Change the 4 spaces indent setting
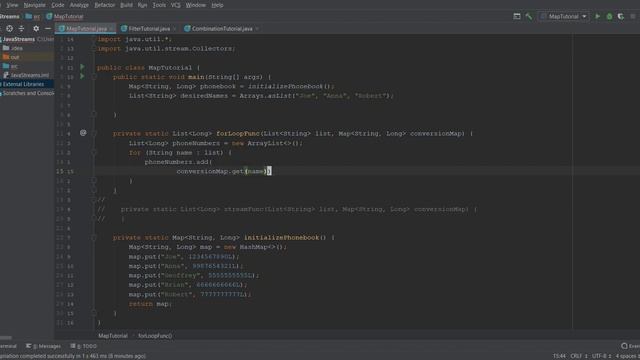Image resolution: width=640 pixels, height=360 pixels. point(627,356)
